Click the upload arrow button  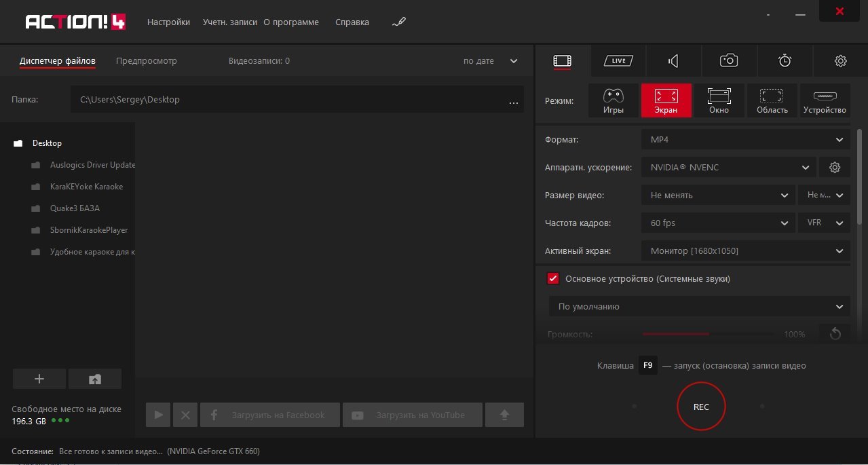click(x=505, y=415)
